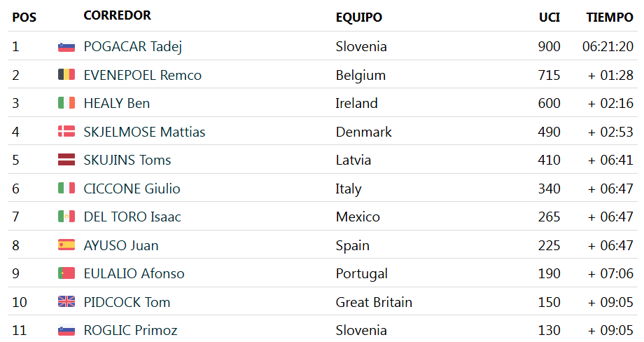Sort by the UCI points header
The height and width of the screenshot is (342, 644).
coord(549,17)
